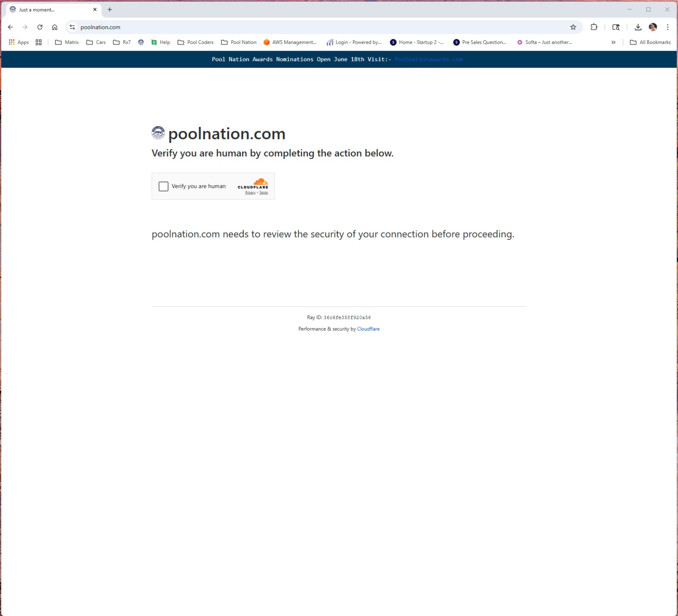Reload the poolnation.com page
The height and width of the screenshot is (616, 678).
[40, 27]
